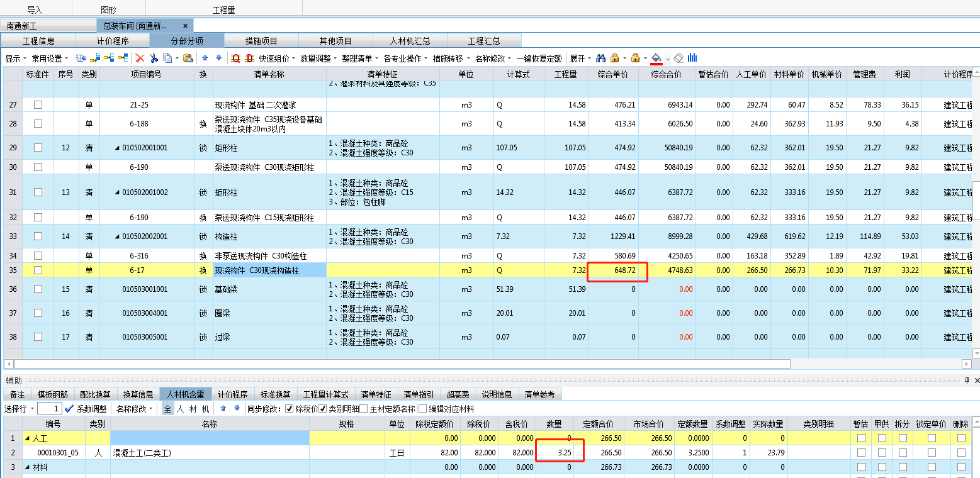980x478 pixels.
Task: Click the eraser clear-color icon
Action: point(679,58)
